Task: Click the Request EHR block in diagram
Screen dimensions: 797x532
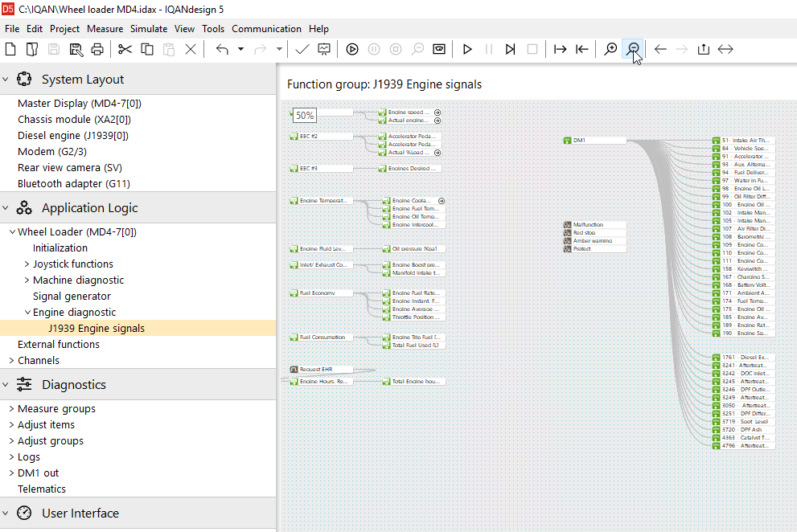Action: pyautogui.click(x=321, y=370)
